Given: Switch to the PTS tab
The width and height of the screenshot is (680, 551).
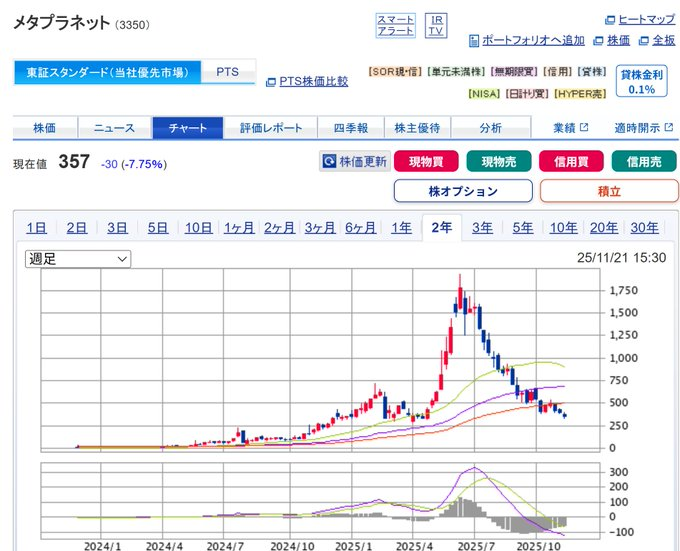Looking at the screenshot, I should tap(228, 72).
